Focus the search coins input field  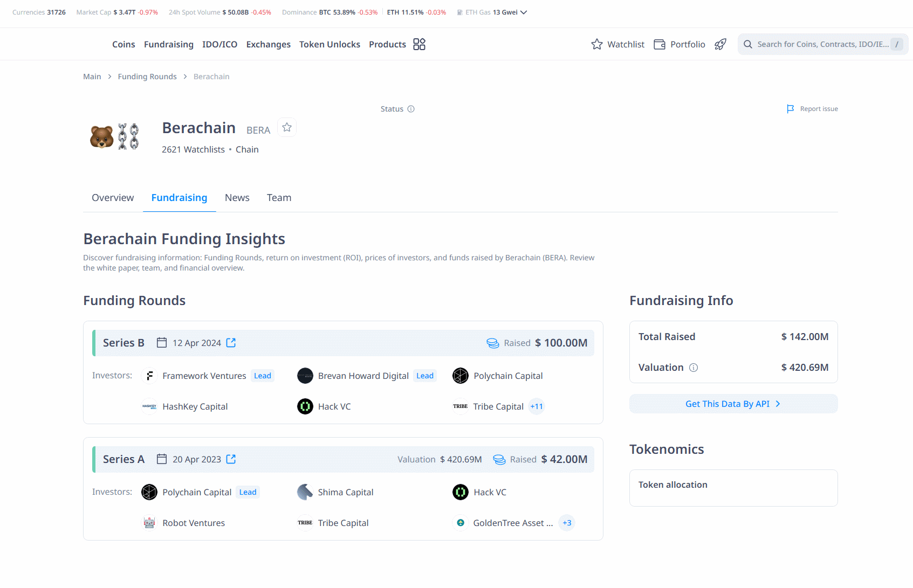(x=823, y=44)
